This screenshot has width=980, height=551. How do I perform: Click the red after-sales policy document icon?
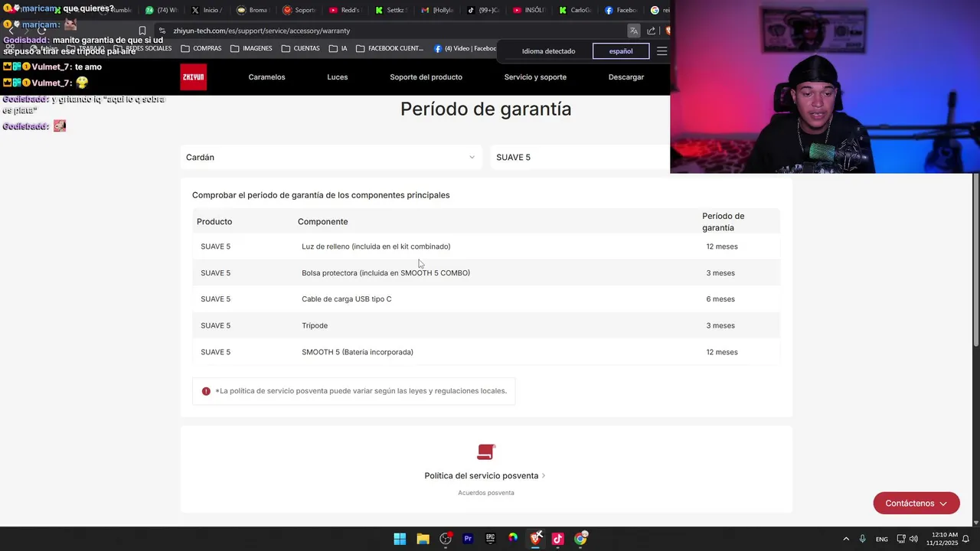[486, 452]
